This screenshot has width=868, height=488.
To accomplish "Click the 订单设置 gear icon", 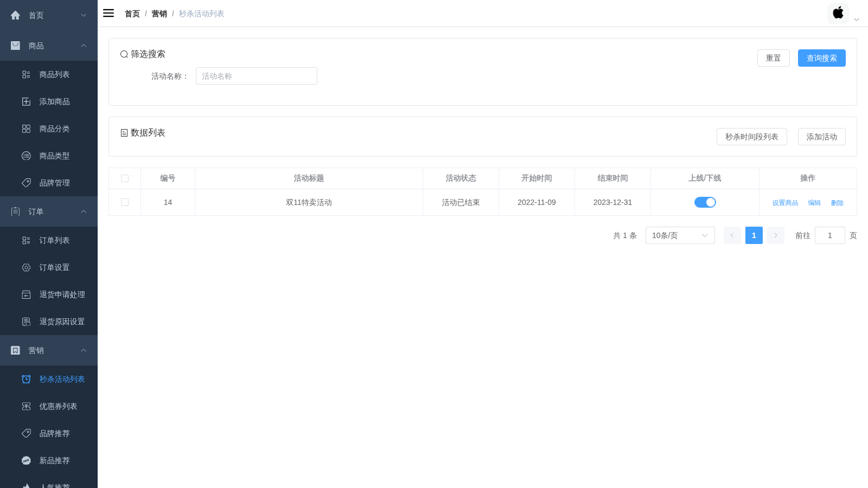I will (x=26, y=267).
